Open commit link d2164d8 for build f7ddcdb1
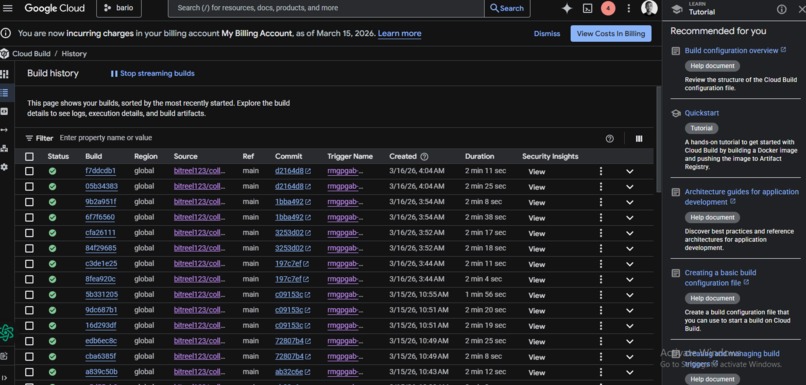The image size is (806, 385). coord(292,171)
